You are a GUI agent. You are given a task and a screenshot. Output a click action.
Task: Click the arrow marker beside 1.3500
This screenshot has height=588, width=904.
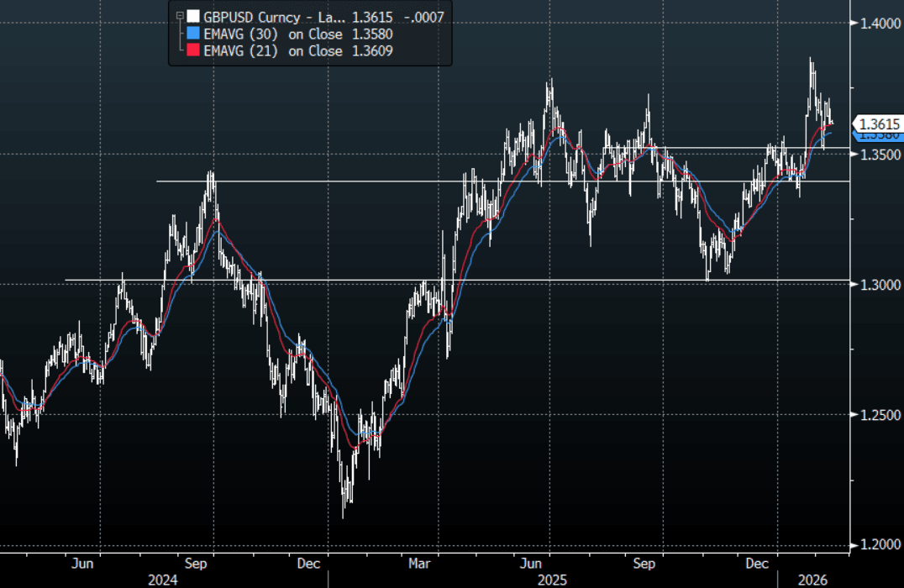click(x=855, y=155)
